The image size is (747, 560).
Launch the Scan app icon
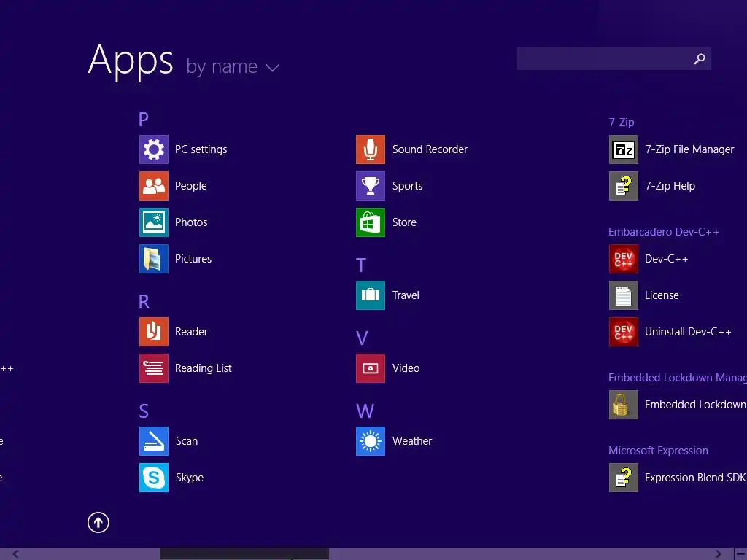153,441
